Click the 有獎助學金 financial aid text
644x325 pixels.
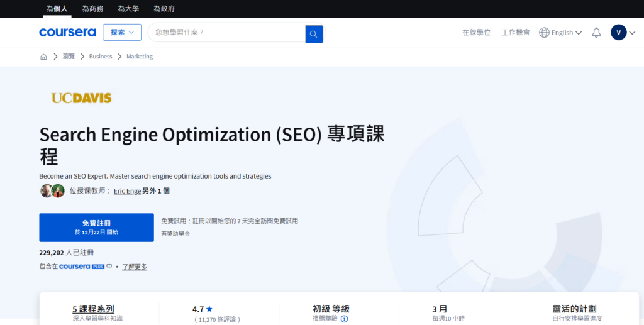pos(175,234)
